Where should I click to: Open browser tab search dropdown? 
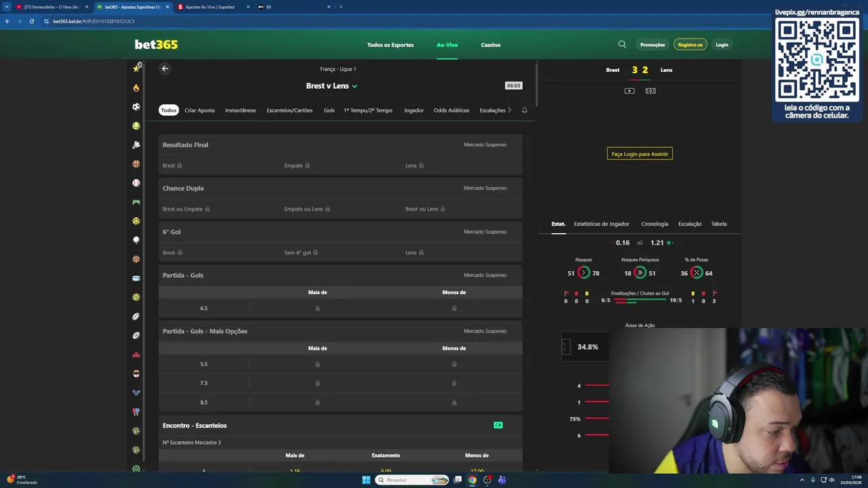(7, 7)
